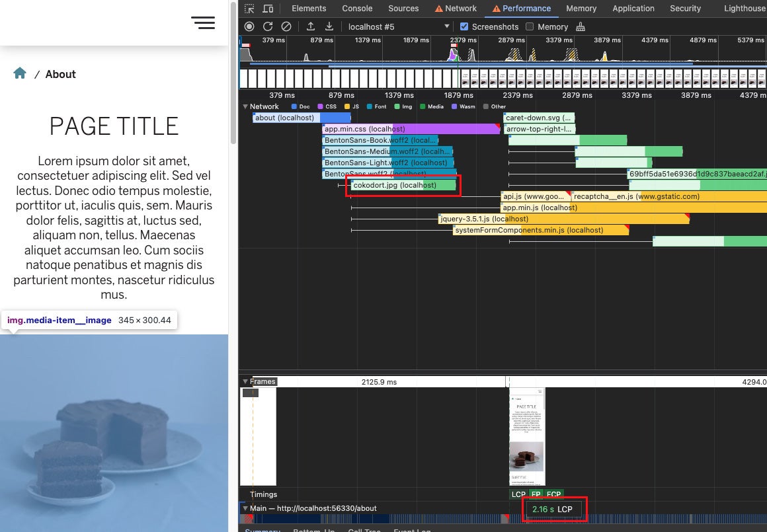Uncheck the Screenshots checkbox
This screenshot has width=767, height=532.
coord(464,26)
